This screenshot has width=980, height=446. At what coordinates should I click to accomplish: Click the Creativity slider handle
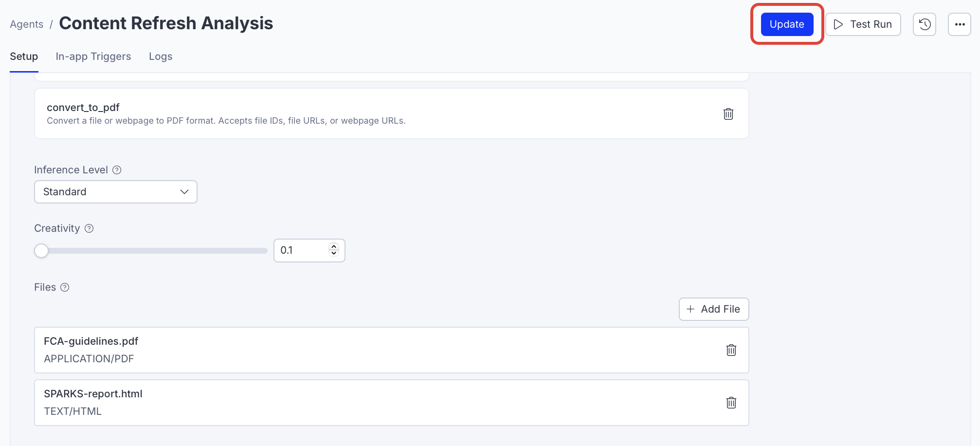tap(41, 251)
